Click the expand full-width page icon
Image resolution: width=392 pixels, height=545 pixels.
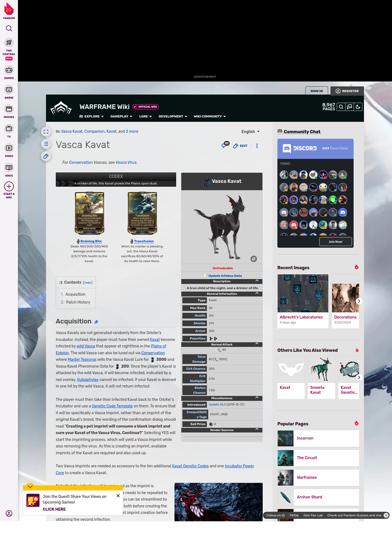46,132
